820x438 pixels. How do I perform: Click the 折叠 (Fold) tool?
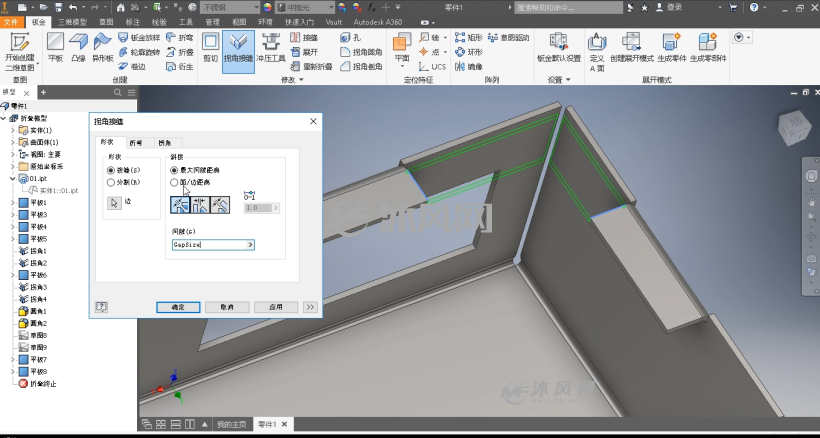click(179, 52)
